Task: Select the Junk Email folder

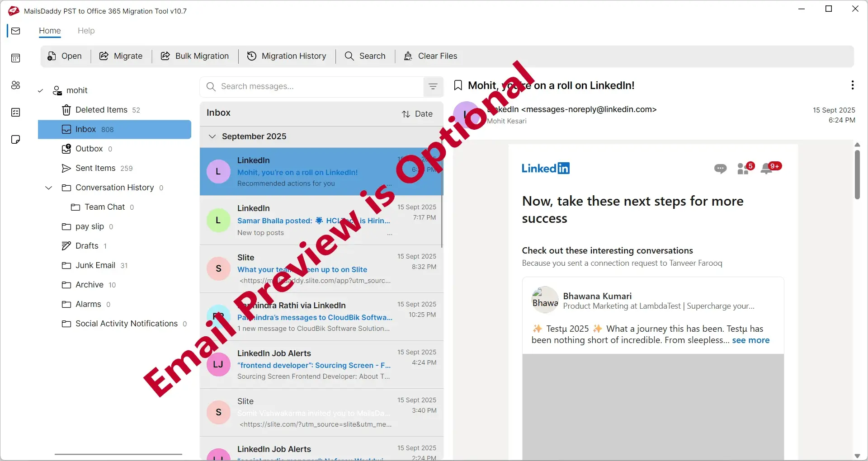Action: click(x=114, y=265)
